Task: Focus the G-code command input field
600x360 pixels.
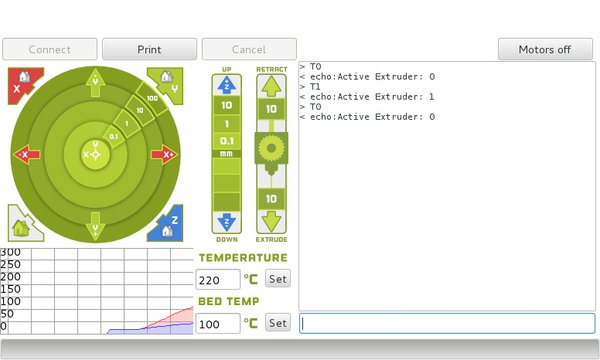Action: coord(447,324)
